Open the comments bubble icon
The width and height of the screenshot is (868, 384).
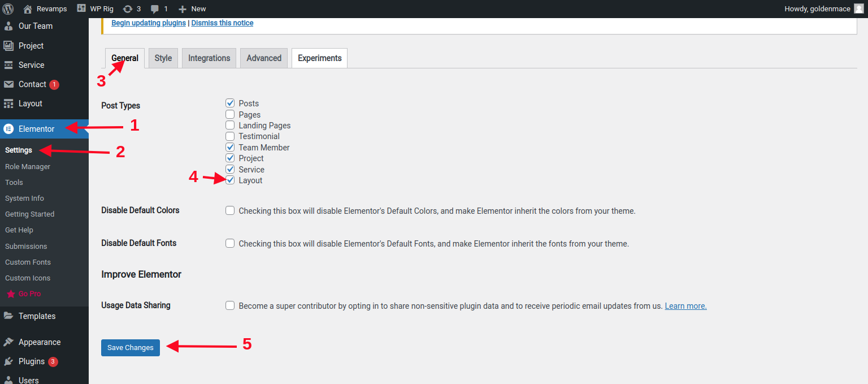click(x=155, y=9)
